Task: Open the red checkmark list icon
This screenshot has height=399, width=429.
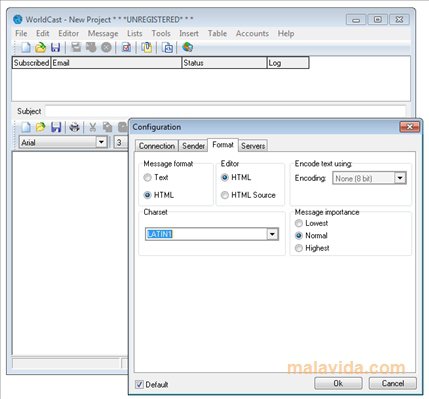Action: pos(126,48)
